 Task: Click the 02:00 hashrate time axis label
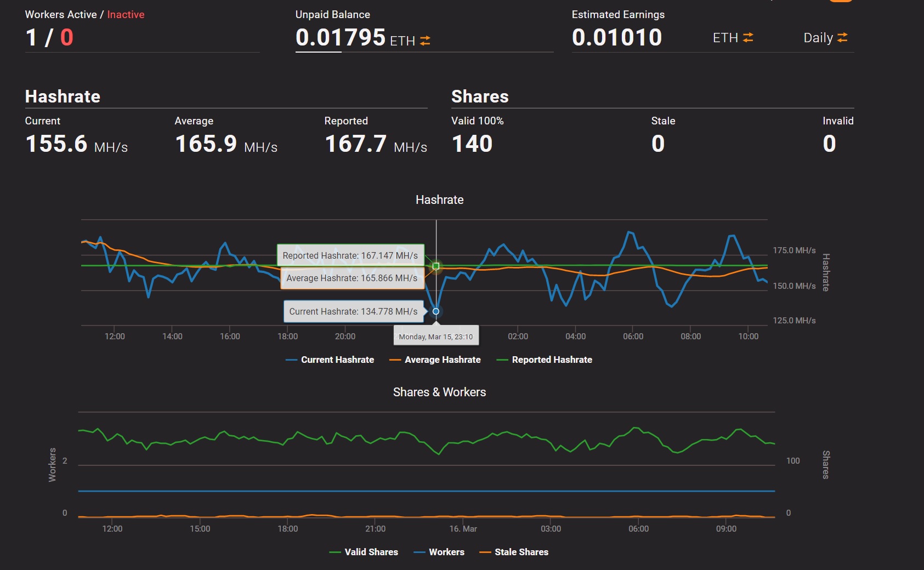pyautogui.click(x=518, y=337)
